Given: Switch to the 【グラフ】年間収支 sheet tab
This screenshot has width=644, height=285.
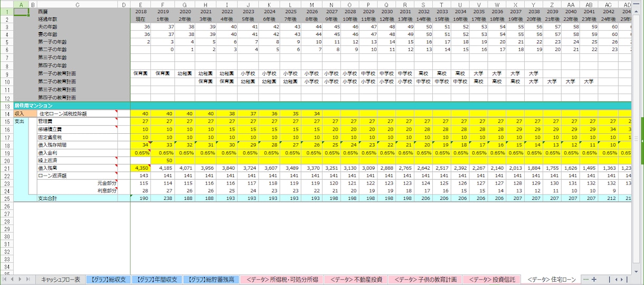Looking at the screenshot, I should (x=157, y=279).
